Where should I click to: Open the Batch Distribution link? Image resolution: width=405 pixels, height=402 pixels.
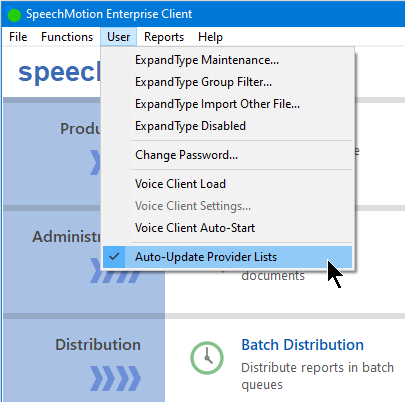[302, 345]
